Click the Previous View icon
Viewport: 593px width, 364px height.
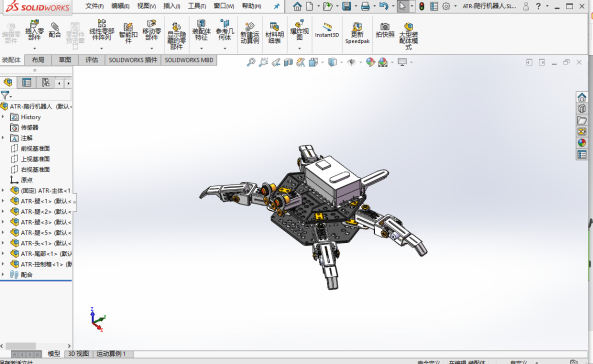276,62
